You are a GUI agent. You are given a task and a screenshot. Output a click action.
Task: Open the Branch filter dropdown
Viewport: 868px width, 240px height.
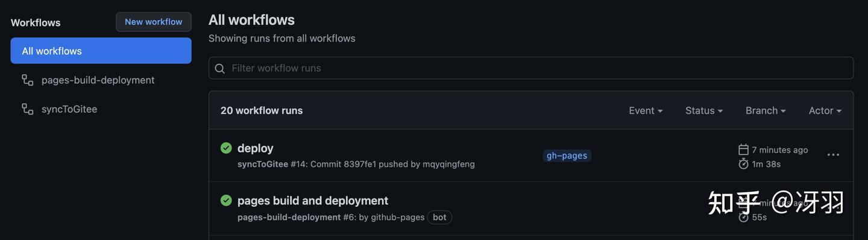pos(766,110)
